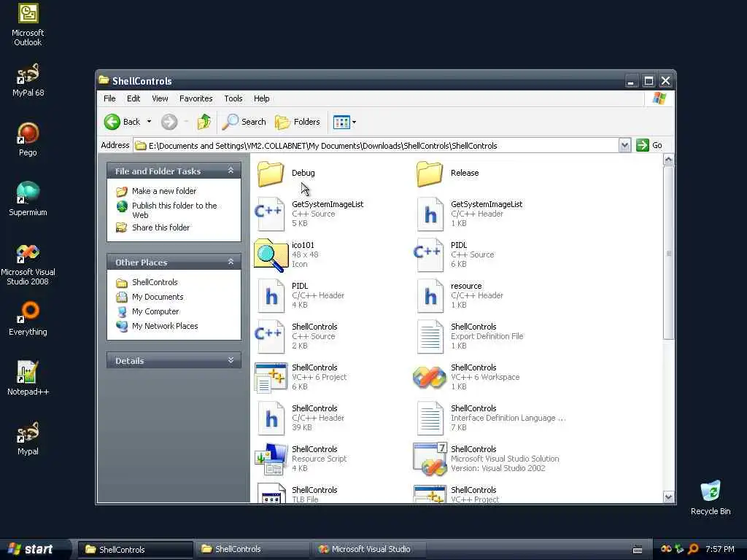The image size is (747, 560).
Task: Open the Favorites menu
Action: pos(196,98)
